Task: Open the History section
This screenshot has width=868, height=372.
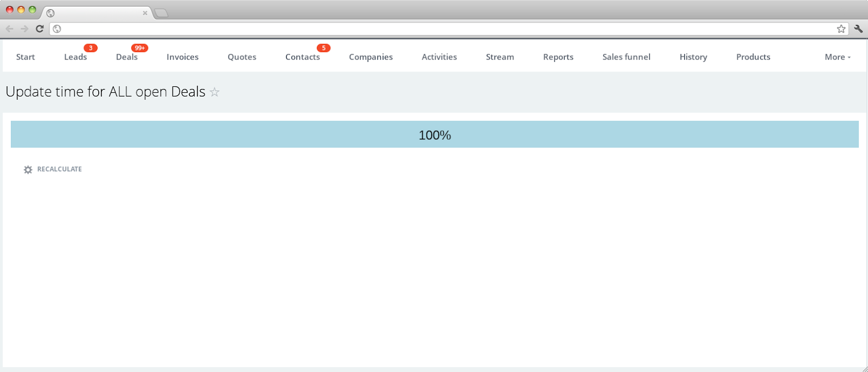Action: [x=693, y=57]
